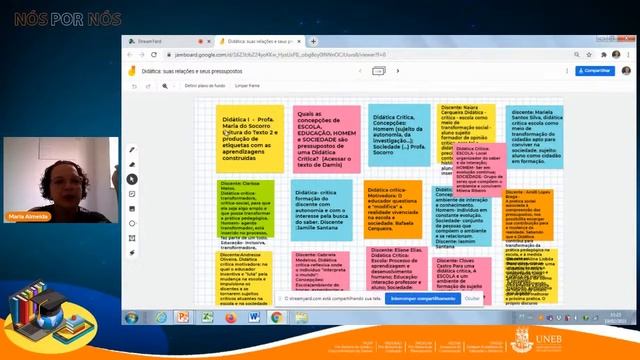Screen dimensions: 640x360
Task: Select pink note Quais as concepções de ESCOLA
Action: tap(327, 139)
